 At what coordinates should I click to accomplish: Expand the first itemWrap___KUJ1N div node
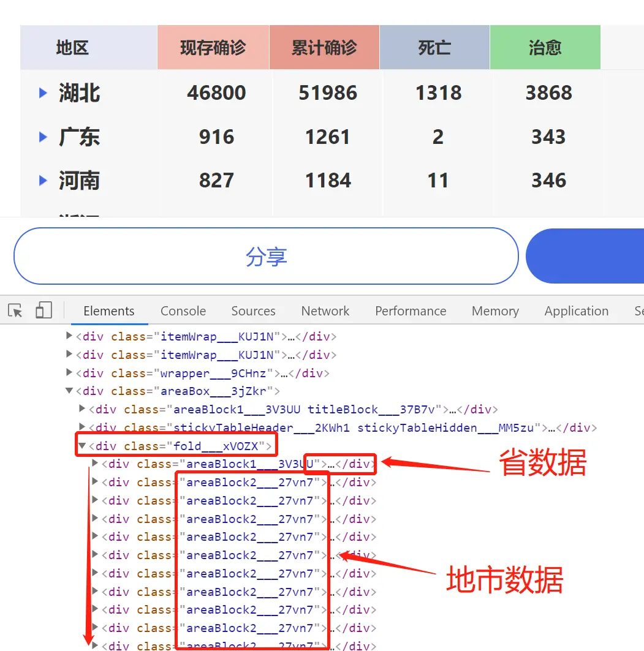(x=69, y=336)
